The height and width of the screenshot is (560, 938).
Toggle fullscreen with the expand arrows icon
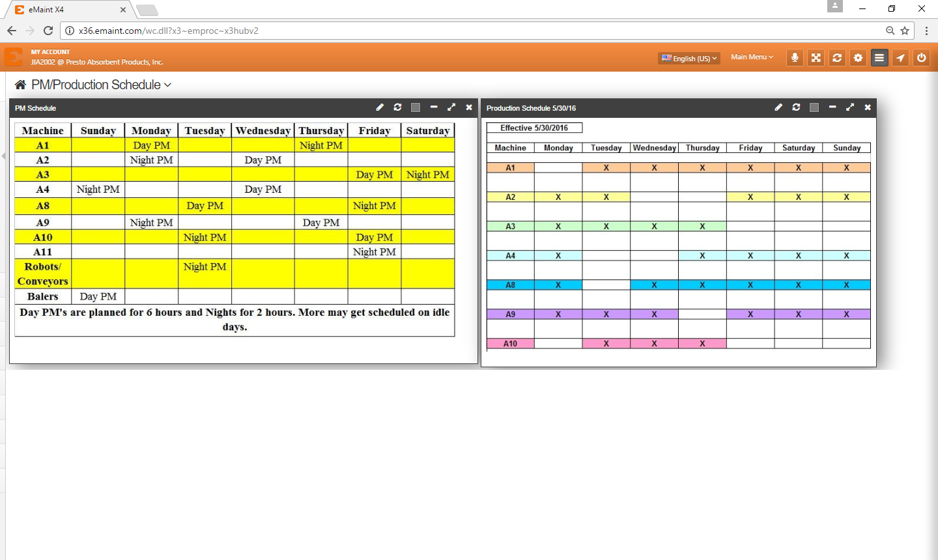[816, 58]
